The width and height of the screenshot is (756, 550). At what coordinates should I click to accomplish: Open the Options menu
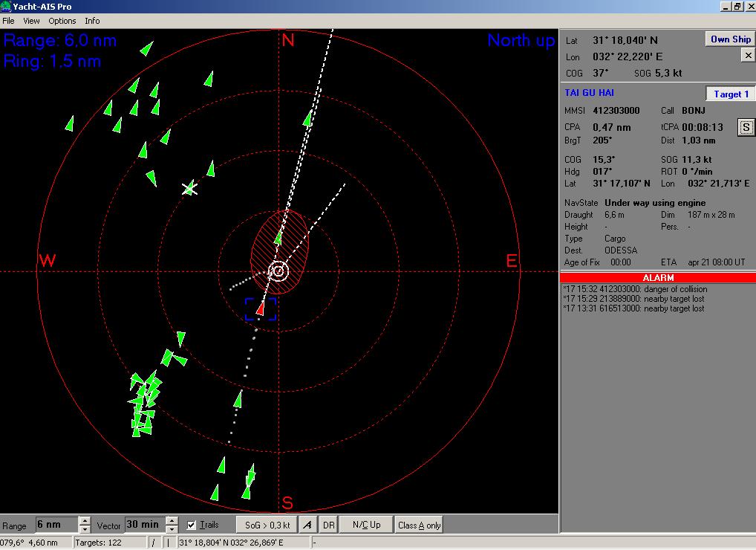point(62,21)
